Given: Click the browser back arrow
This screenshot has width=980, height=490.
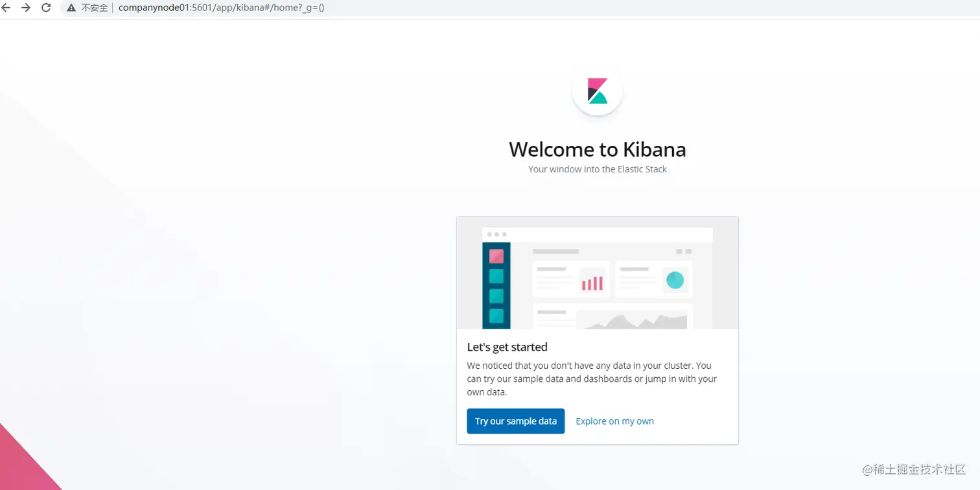Looking at the screenshot, I should click(6, 8).
